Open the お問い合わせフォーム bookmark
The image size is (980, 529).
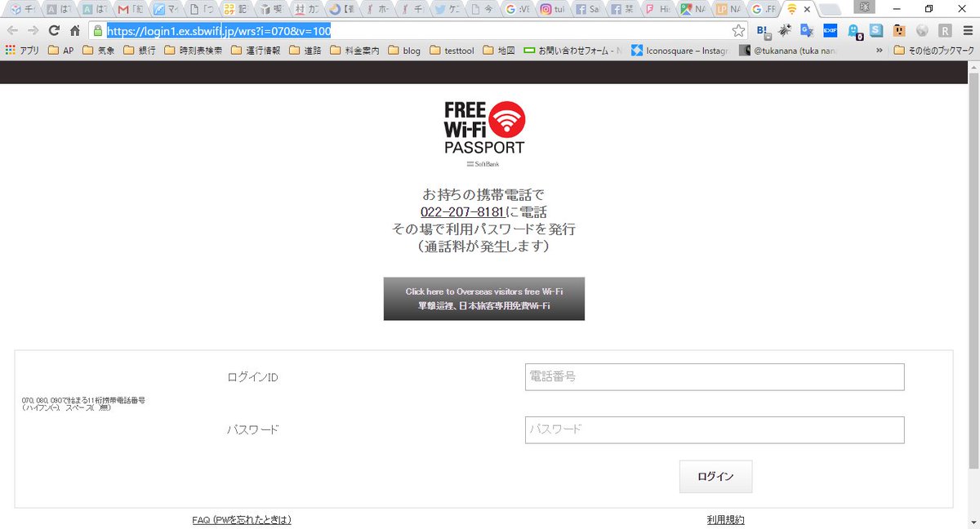tap(572, 51)
